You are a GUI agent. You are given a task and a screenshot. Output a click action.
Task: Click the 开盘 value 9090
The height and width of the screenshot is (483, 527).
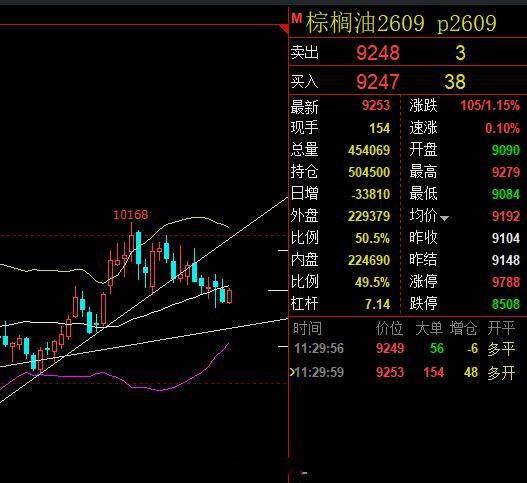(x=506, y=150)
